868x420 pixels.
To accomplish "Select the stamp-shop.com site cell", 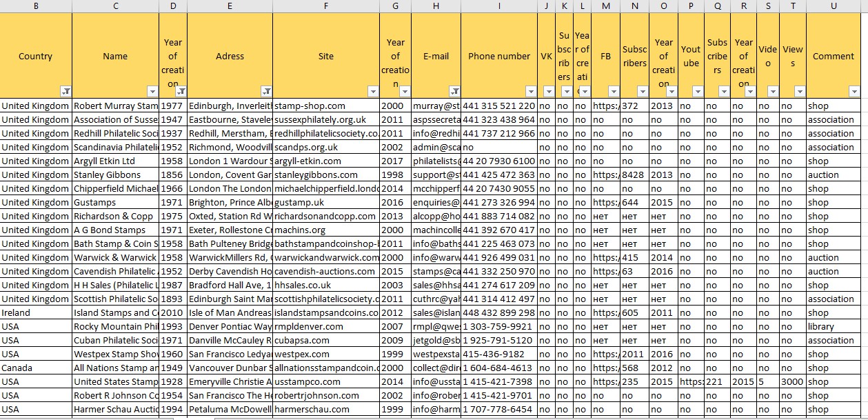I will 326,106.
